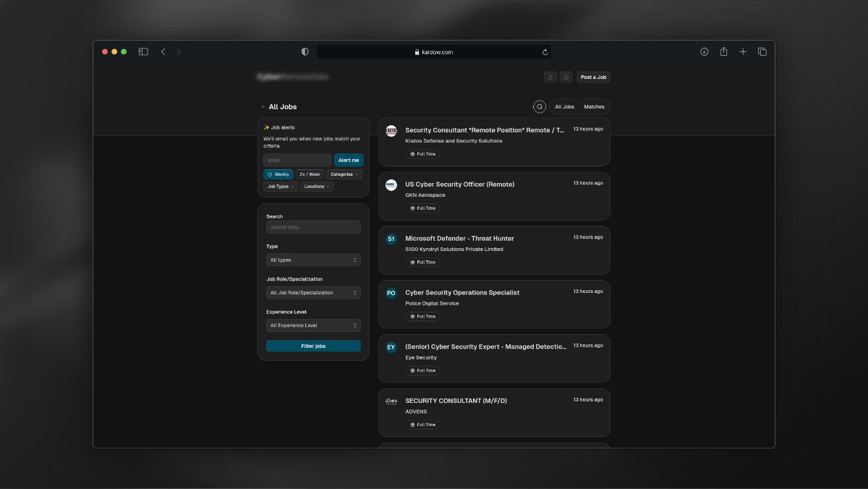Switch to the All Jobs tab

tap(564, 107)
